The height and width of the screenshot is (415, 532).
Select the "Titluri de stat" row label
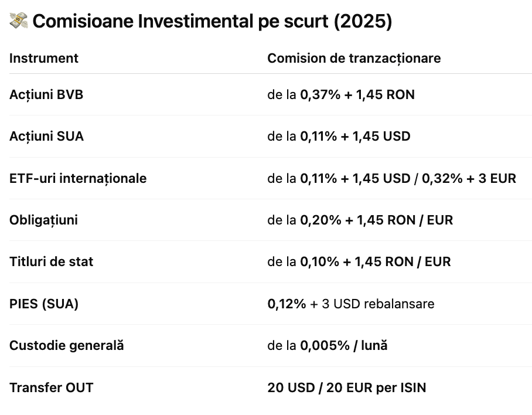pyautogui.click(x=51, y=261)
